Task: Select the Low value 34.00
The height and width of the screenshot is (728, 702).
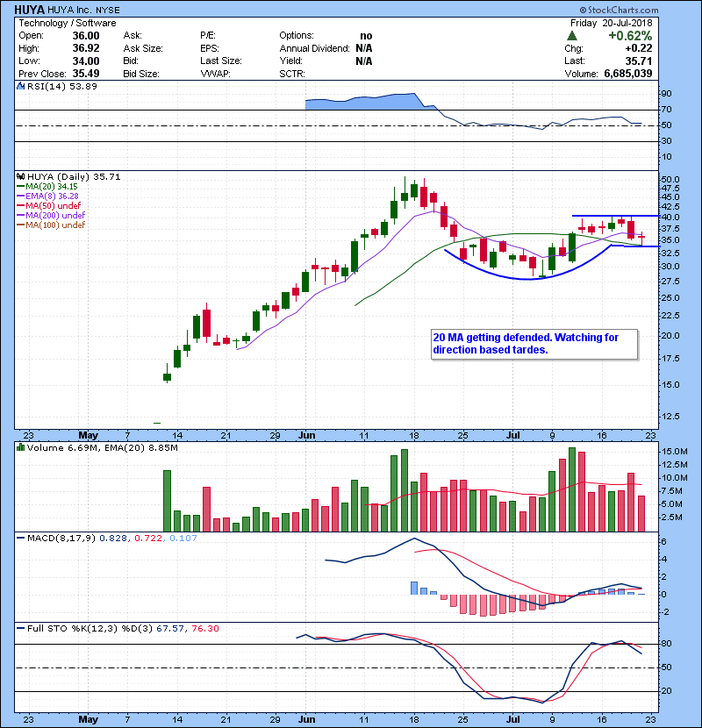Action: point(86,61)
